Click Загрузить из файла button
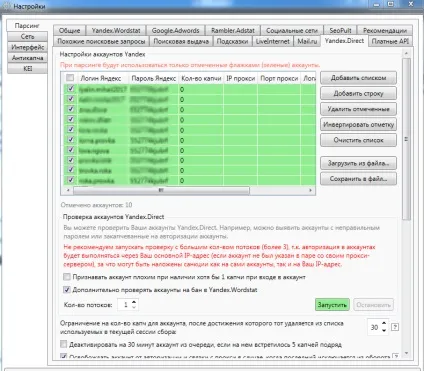This screenshot has height=371, width=424. 358,163
